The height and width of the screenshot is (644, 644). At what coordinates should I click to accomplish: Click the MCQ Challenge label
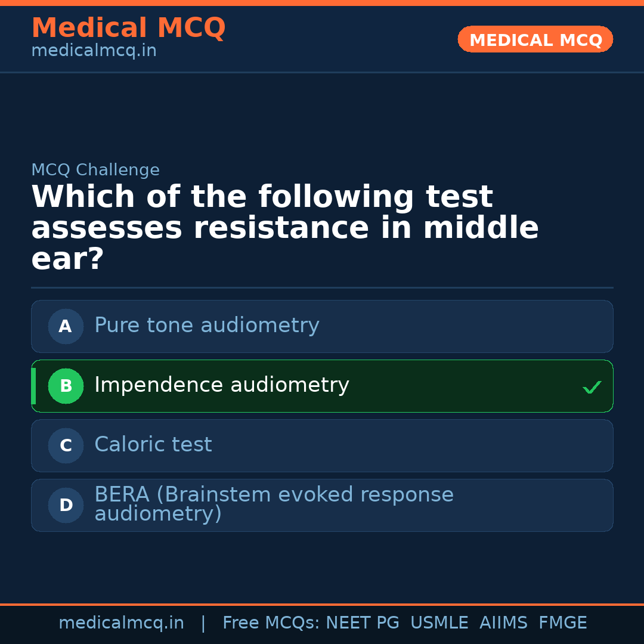(x=95, y=170)
